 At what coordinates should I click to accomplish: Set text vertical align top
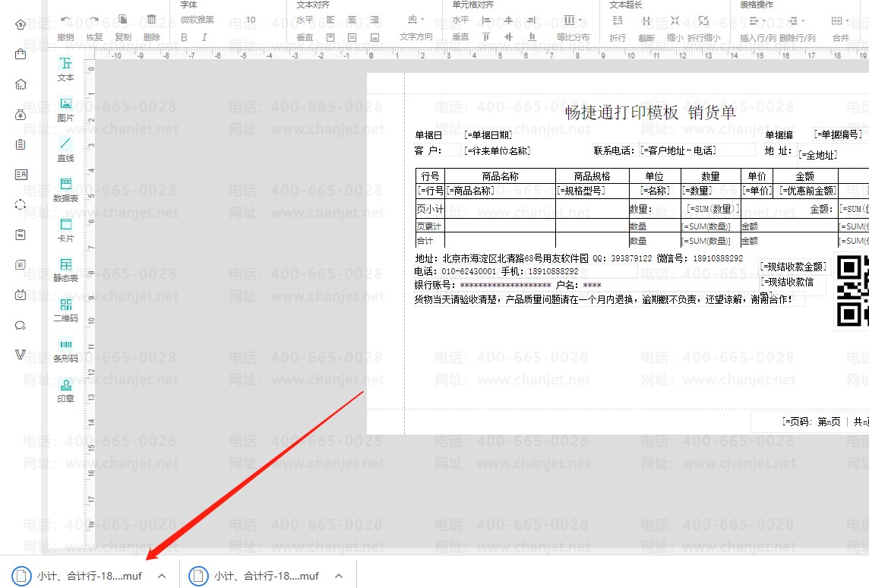pos(330,38)
